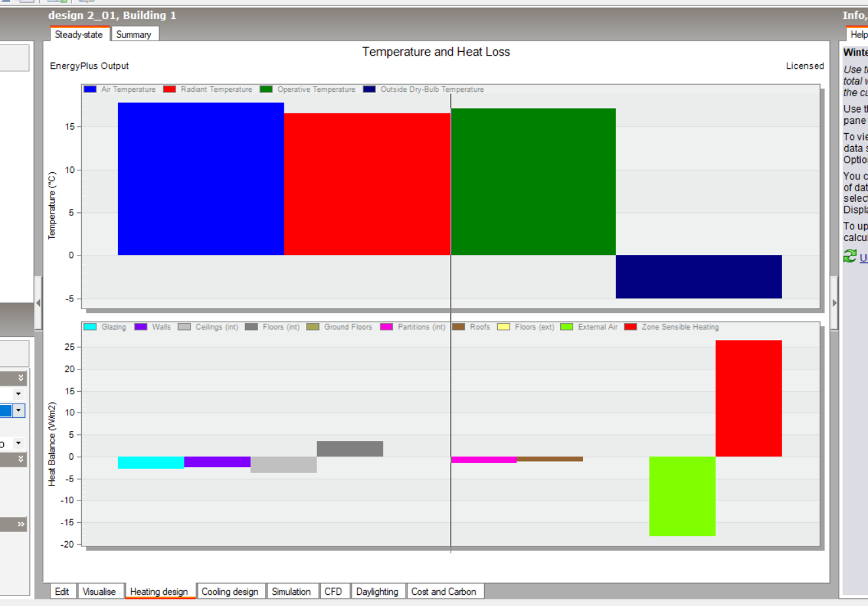Viewport: 868px width, 606px height.
Task: Click the Ceilings (int) legend swatch
Action: (184, 327)
